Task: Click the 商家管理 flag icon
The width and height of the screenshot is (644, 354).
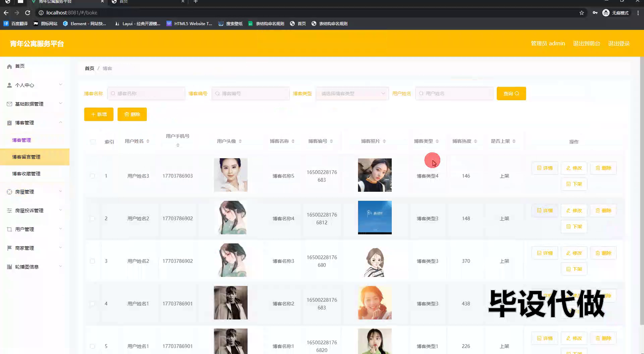Action: [x=9, y=248]
